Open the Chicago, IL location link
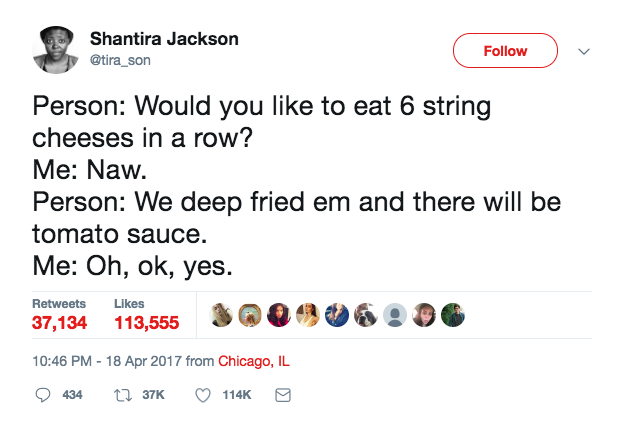The image size is (627, 429). (x=253, y=361)
